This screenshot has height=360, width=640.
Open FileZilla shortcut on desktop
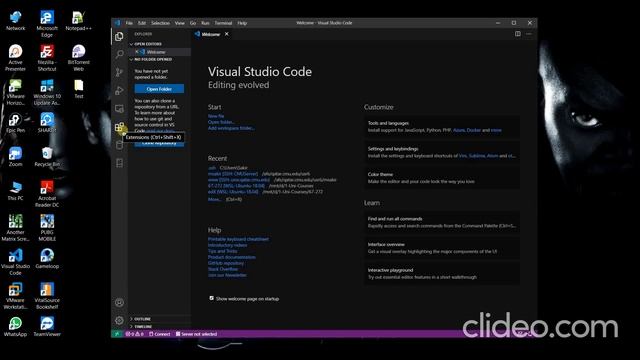pos(47,58)
